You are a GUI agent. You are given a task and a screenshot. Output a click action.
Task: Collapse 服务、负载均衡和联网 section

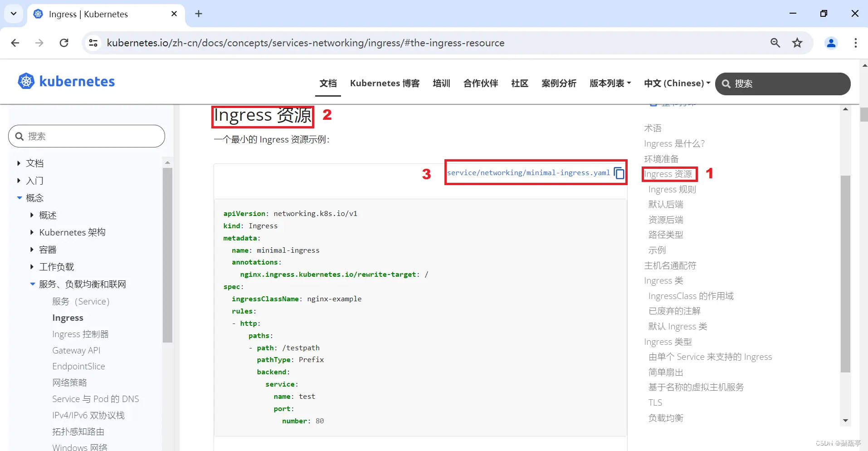(32, 284)
